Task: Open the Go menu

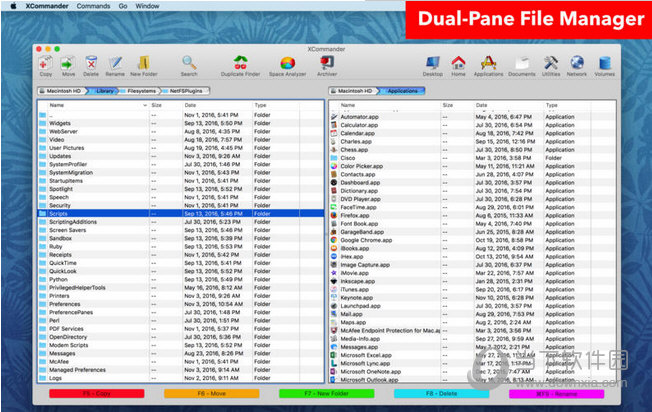Action: [x=123, y=6]
